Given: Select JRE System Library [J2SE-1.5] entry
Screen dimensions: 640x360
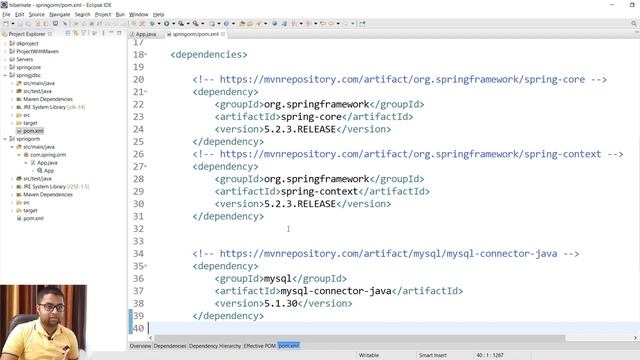Looking at the screenshot, I should tap(56, 187).
